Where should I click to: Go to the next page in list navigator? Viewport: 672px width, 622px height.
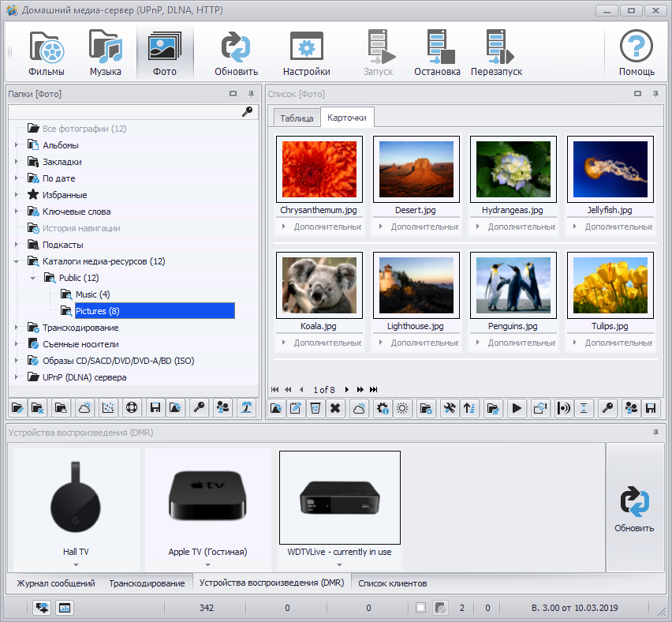click(347, 390)
